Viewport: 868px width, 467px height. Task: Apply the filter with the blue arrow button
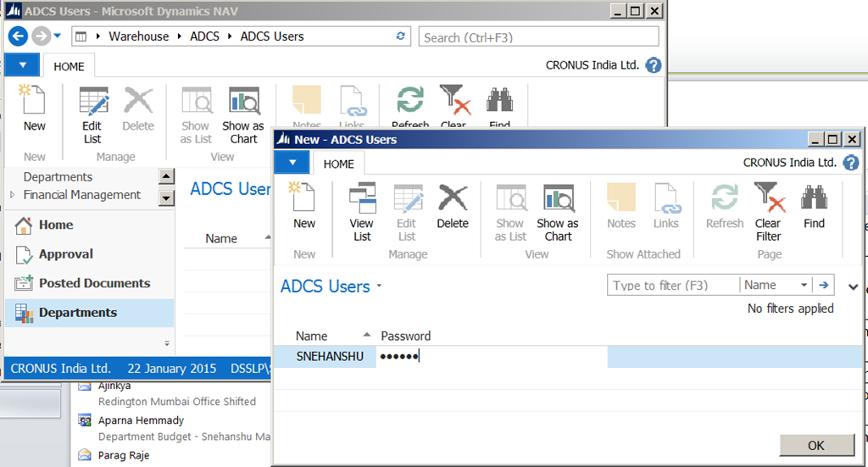coord(824,285)
